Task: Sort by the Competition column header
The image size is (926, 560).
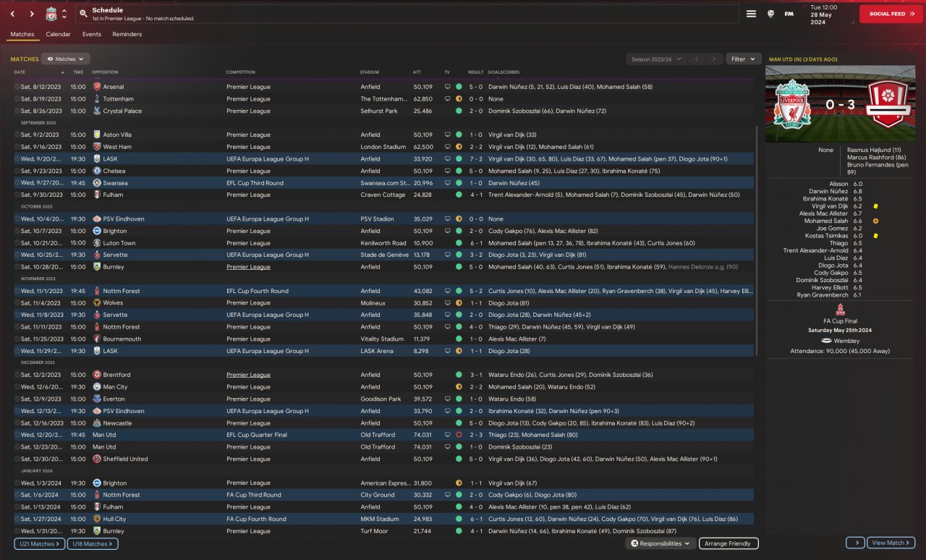Action: tap(240, 72)
